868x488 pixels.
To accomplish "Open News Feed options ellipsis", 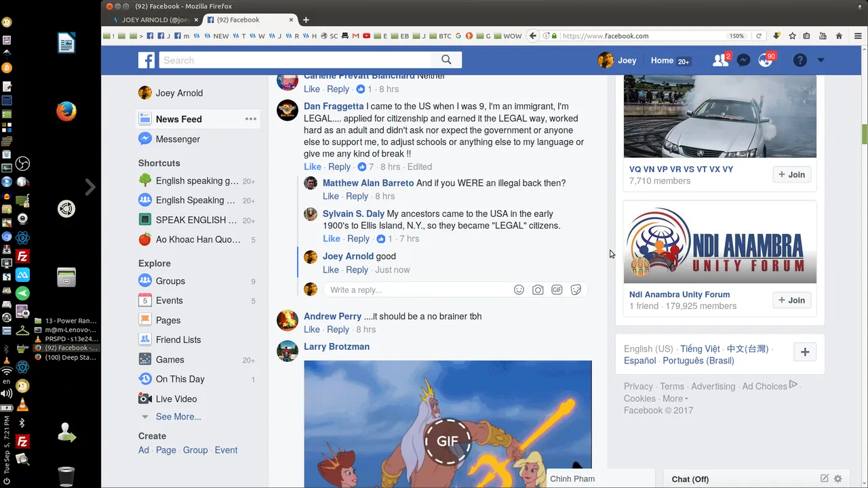I will (x=251, y=119).
